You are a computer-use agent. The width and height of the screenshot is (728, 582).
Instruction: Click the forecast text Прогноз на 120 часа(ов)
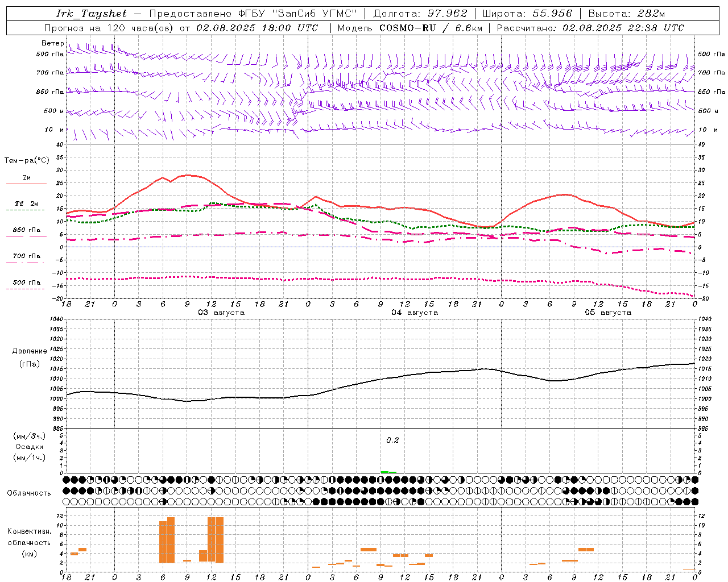pos(109,28)
